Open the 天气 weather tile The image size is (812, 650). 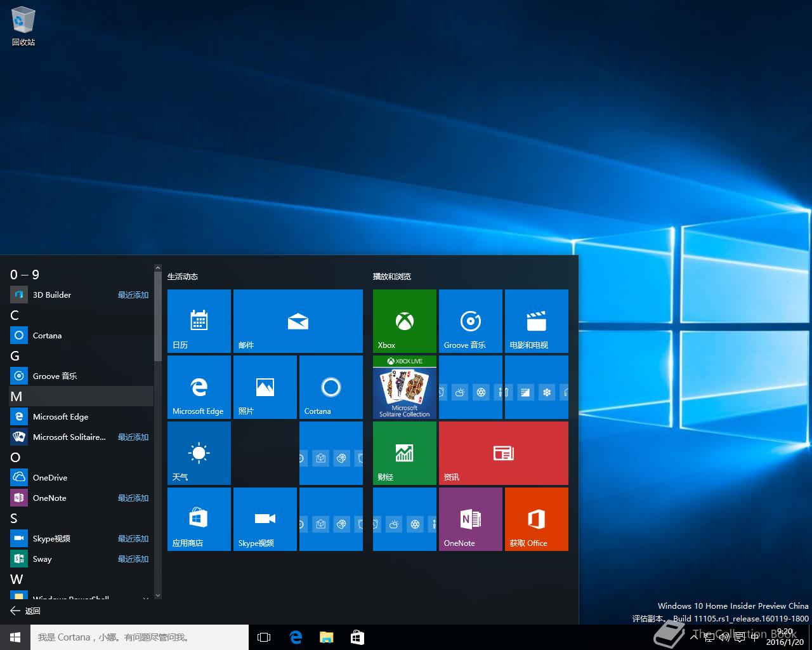pos(199,453)
